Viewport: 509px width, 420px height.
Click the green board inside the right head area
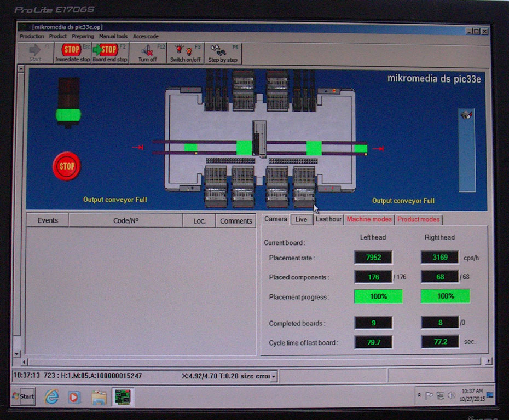[314, 148]
